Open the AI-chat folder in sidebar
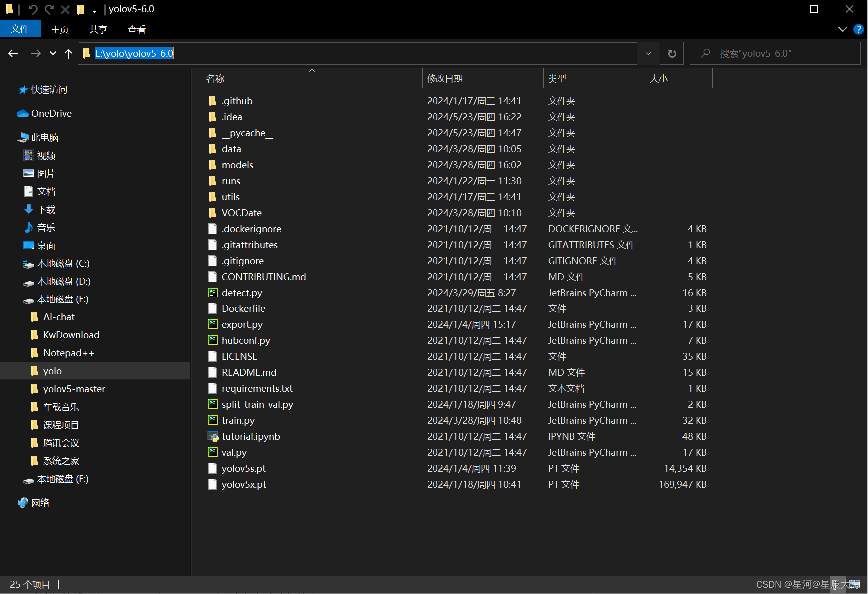 [59, 317]
